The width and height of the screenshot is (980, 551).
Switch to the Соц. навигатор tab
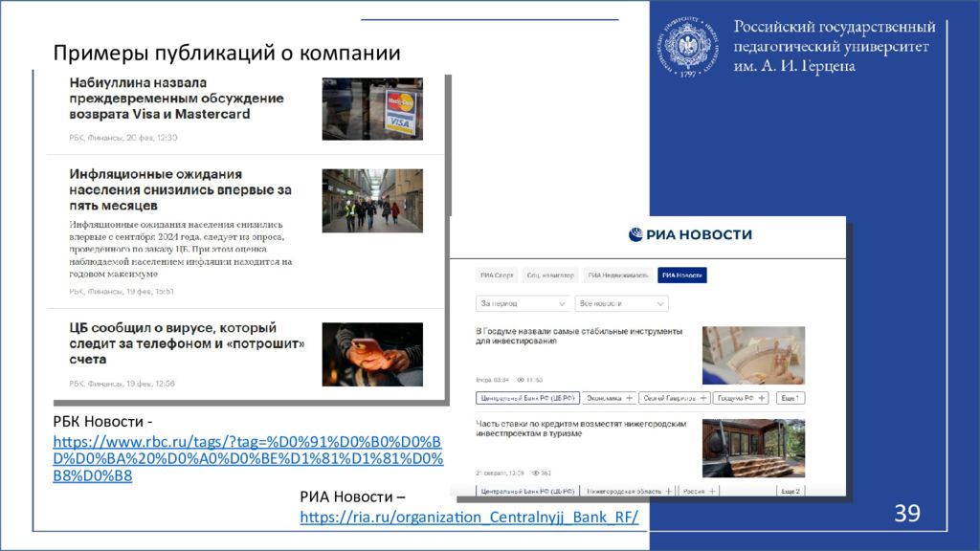click(550, 275)
